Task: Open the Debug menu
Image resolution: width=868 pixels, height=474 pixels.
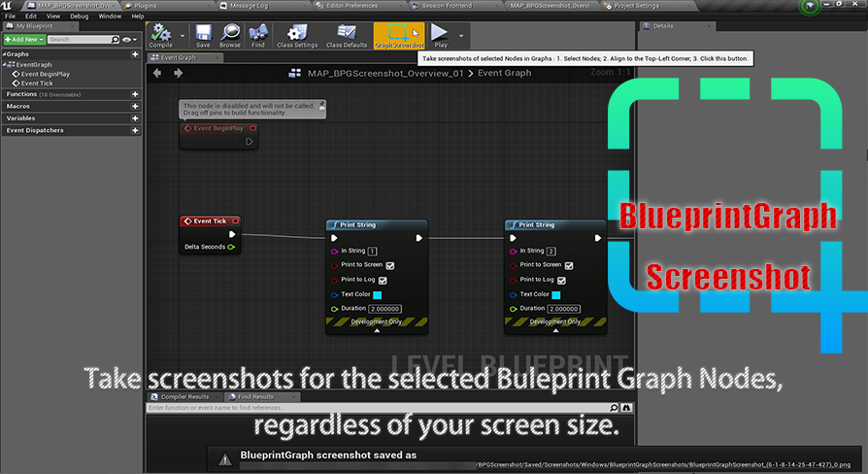Action: point(80,17)
